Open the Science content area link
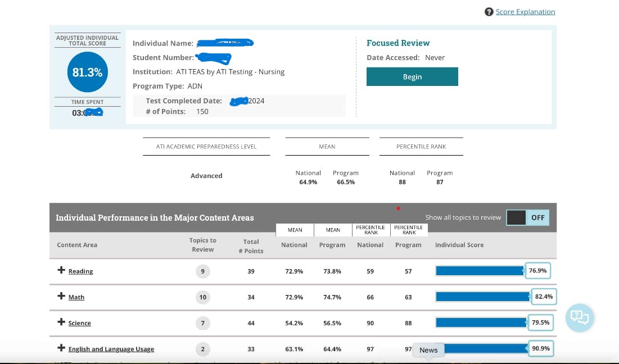Image resolution: width=619 pixels, height=364 pixels. pyautogui.click(x=79, y=323)
